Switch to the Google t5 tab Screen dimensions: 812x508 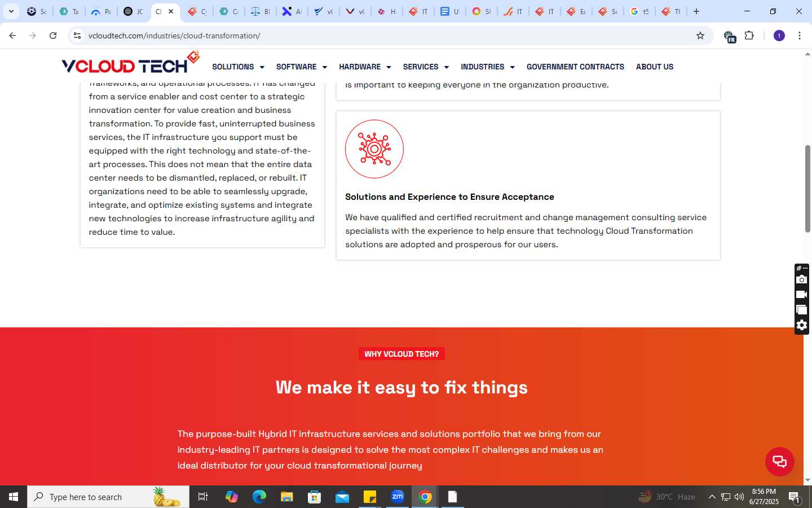point(639,11)
